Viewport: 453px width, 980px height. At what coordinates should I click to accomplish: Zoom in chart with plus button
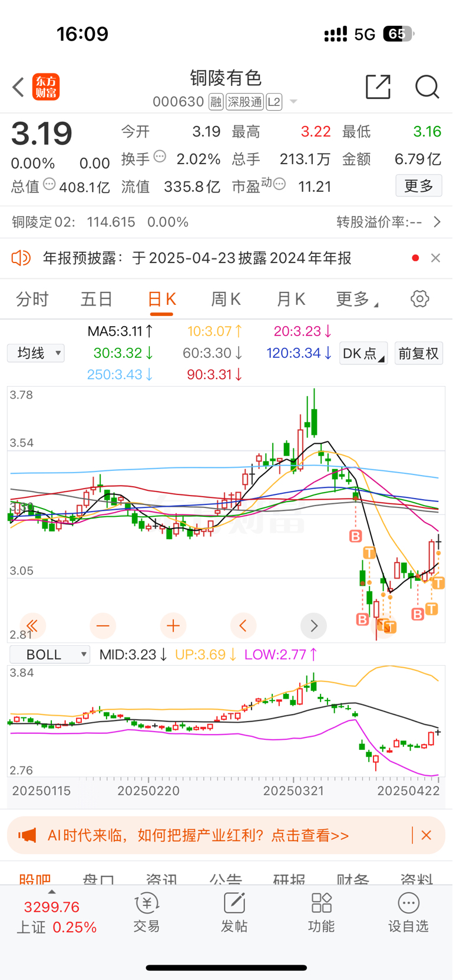click(x=173, y=626)
